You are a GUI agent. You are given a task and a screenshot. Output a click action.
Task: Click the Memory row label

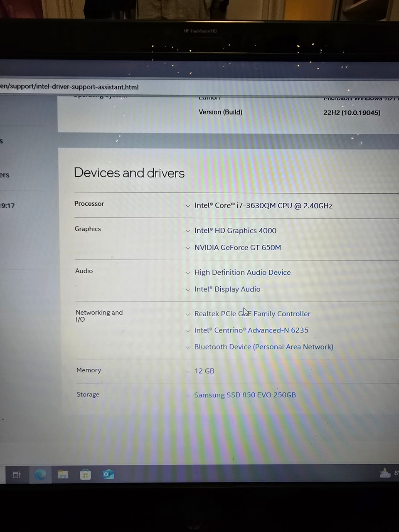pos(89,370)
